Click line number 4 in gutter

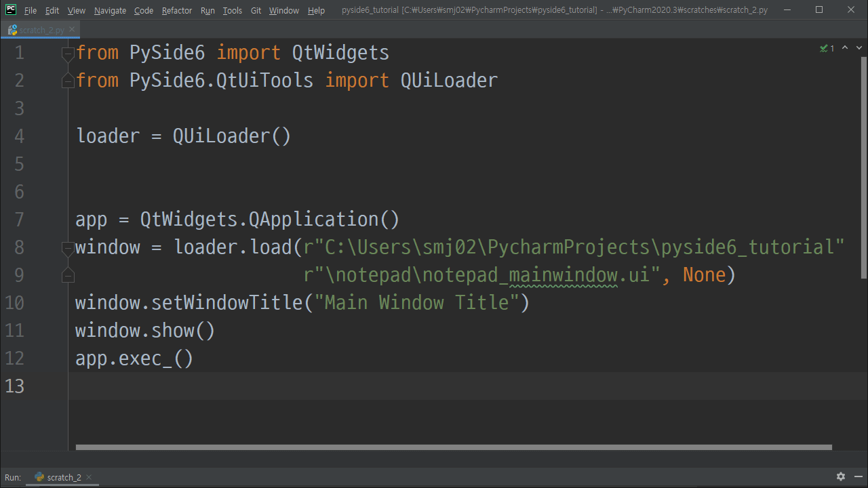pyautogui.click(x=19, y=136)
